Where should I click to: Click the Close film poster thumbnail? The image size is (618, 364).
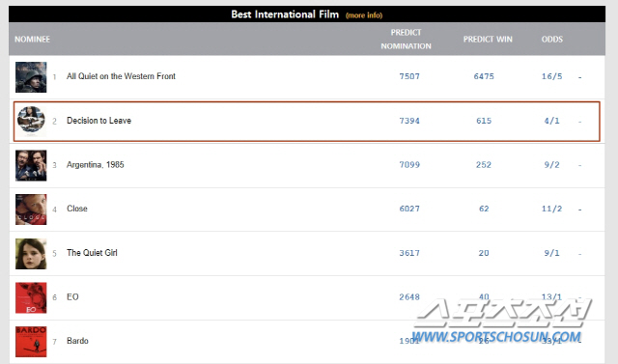click(x=31, y=210)
